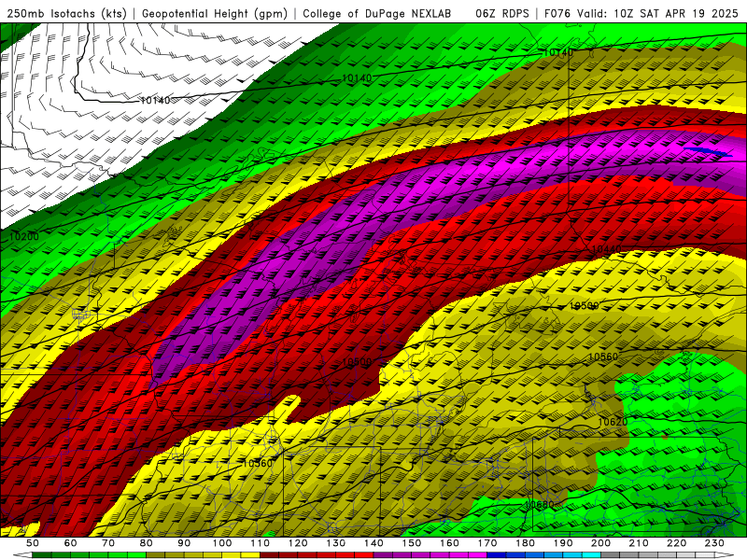Screen dimensions: 747x560
Task: Click the 50 value on the color scale
Action: coord(33,543)
